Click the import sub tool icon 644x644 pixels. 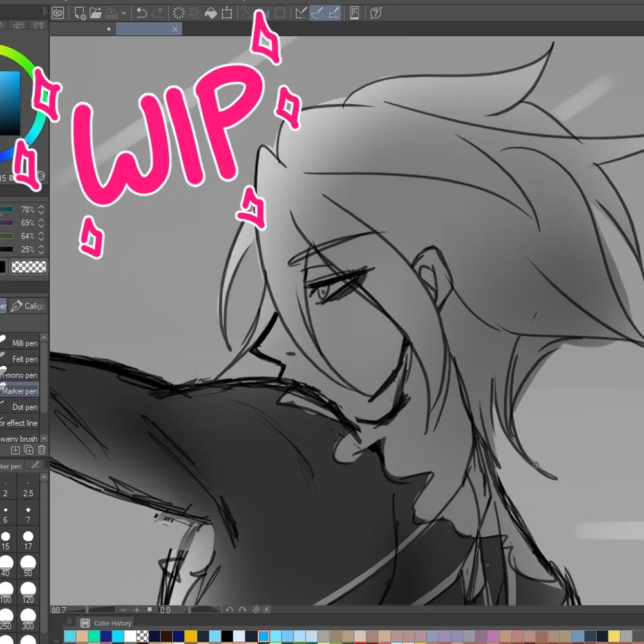[15, 450]
